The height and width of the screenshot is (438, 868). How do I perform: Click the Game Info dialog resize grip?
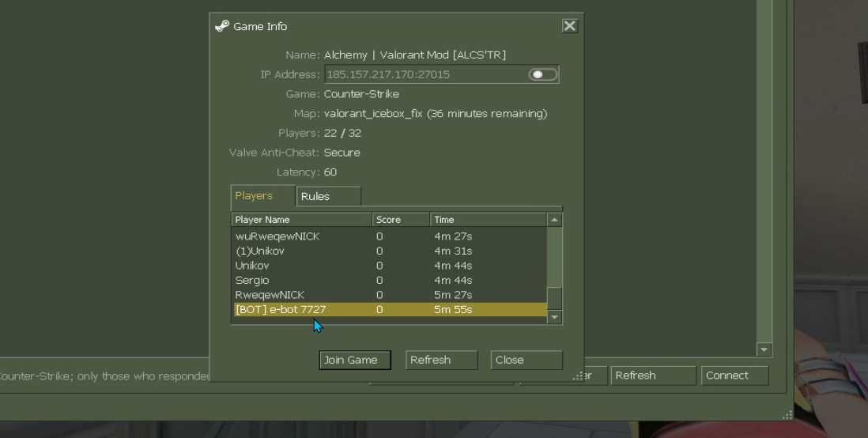[577, 376]
